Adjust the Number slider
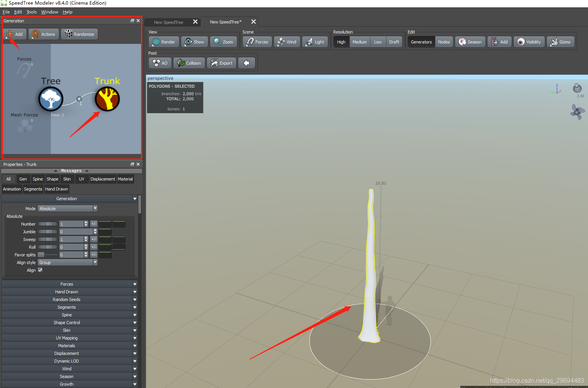 47,224
